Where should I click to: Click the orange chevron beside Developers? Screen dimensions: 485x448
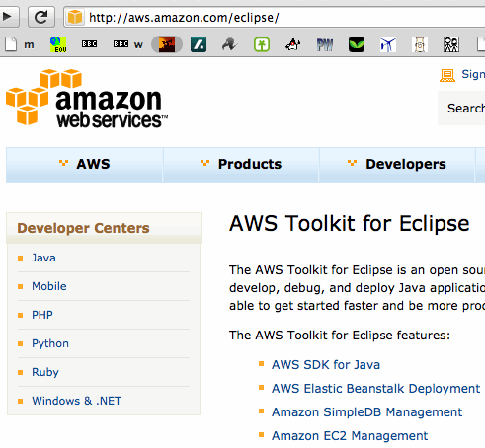[x=352, y=163]
